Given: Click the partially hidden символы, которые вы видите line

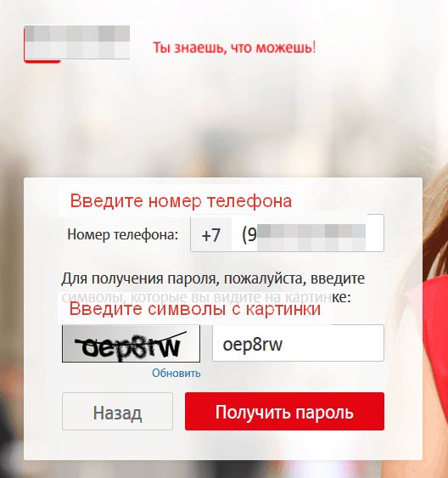Looking at the screenshot, I should (x=197, y=297).
